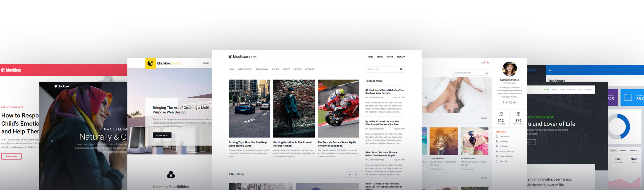Click the red-header blockbox logo

tap(11, 70)
